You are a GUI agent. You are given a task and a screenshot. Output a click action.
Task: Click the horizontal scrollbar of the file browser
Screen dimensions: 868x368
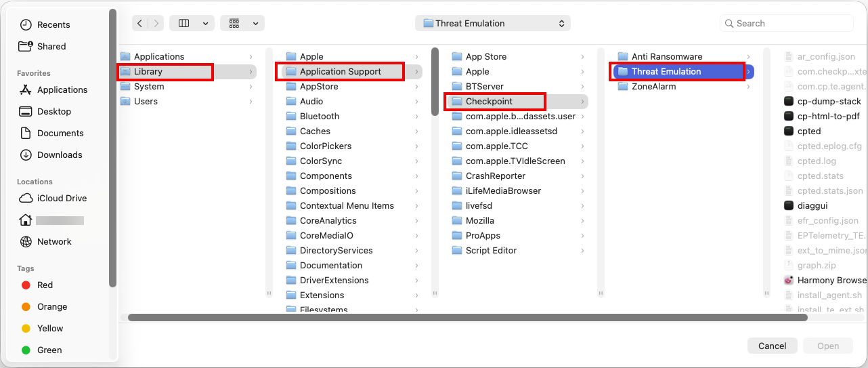(x=467, y=317)
